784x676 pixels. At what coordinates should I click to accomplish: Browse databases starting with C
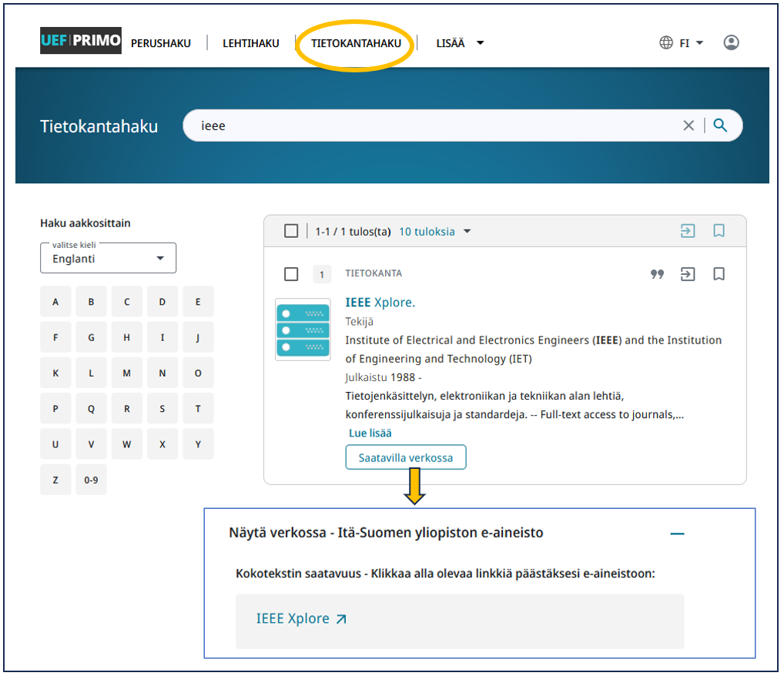pos(126,302)
